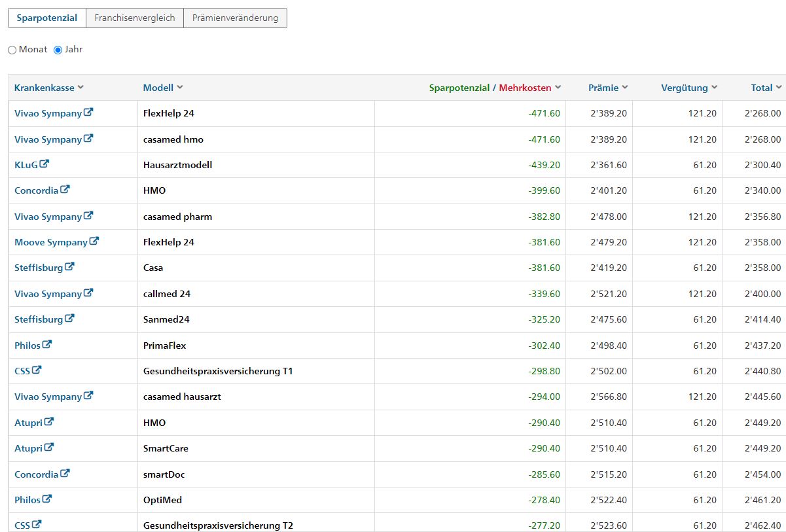The width and height of the screenshot is (786, 532).
Task: Open external link icon in Philos PrimaFlex row
Action: [x=47, y=345]
